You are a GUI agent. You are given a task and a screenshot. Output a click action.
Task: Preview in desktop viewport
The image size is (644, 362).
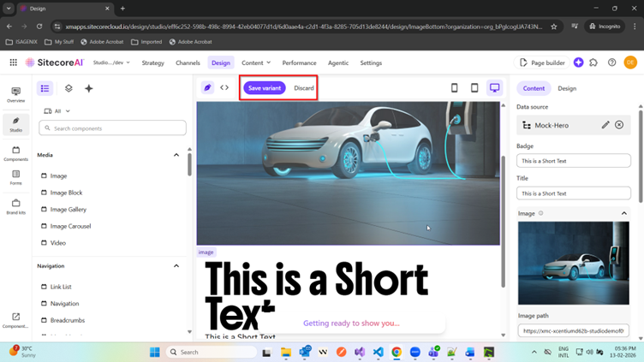click(494, 88)
